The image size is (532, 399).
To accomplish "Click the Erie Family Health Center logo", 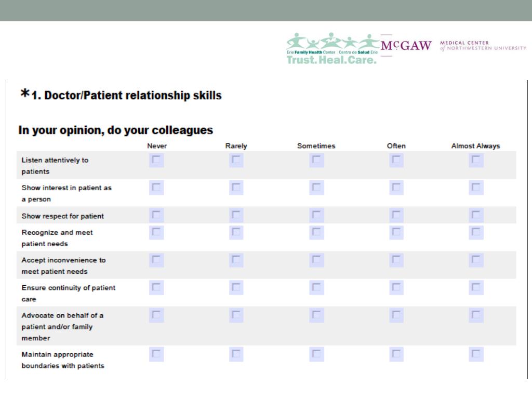I will tap(332, 48).
